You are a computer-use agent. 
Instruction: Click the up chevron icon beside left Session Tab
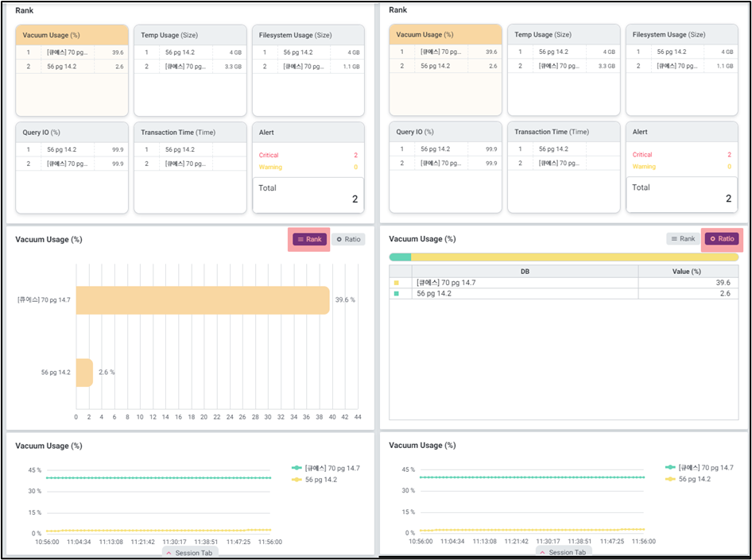pos(168,552)
